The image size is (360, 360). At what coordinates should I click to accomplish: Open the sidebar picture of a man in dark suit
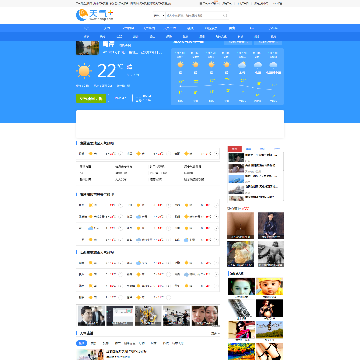[x=271, y=225]
